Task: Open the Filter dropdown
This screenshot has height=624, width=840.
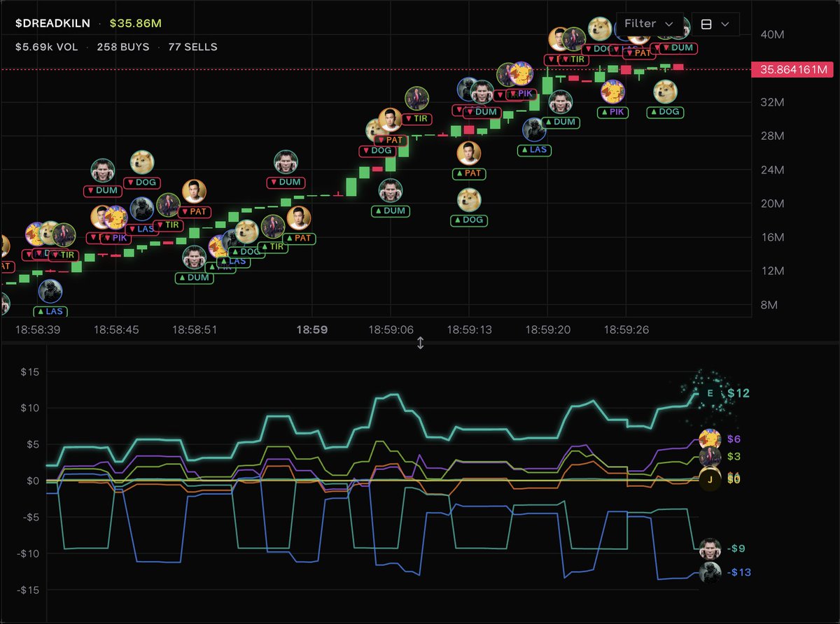Action: pos(650,24)
